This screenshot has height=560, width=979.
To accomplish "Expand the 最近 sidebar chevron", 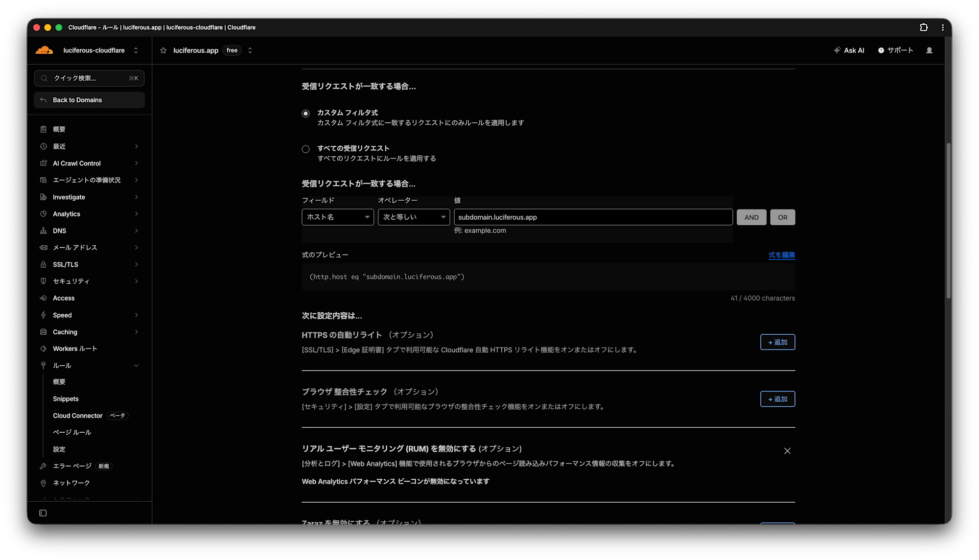I will point(137,146).
